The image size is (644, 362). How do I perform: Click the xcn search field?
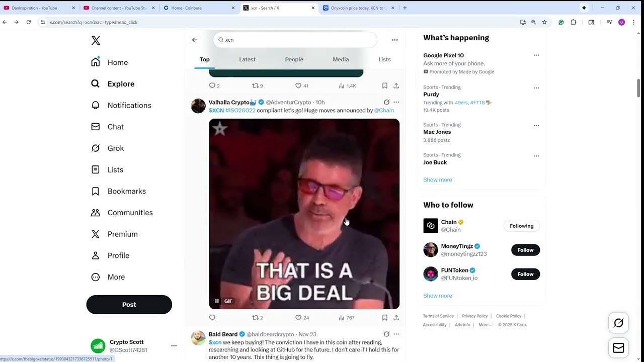295,40
